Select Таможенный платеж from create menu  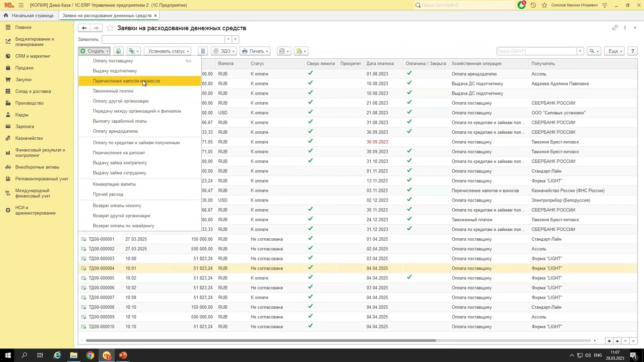[113, 91]
